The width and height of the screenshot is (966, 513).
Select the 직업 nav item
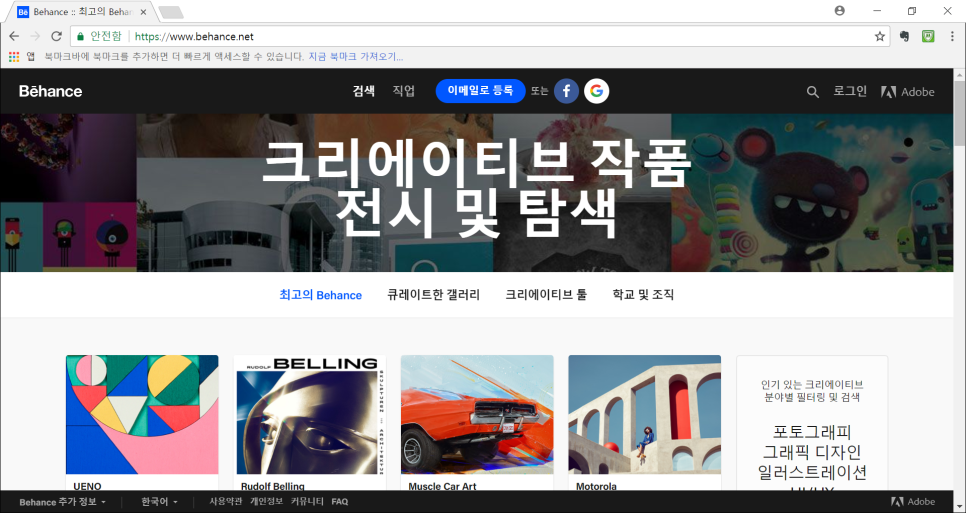404,91
